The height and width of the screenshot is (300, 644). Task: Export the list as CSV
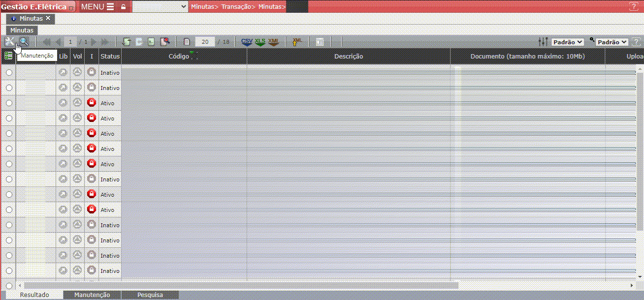pyautogui.click(x=247, y=42)
